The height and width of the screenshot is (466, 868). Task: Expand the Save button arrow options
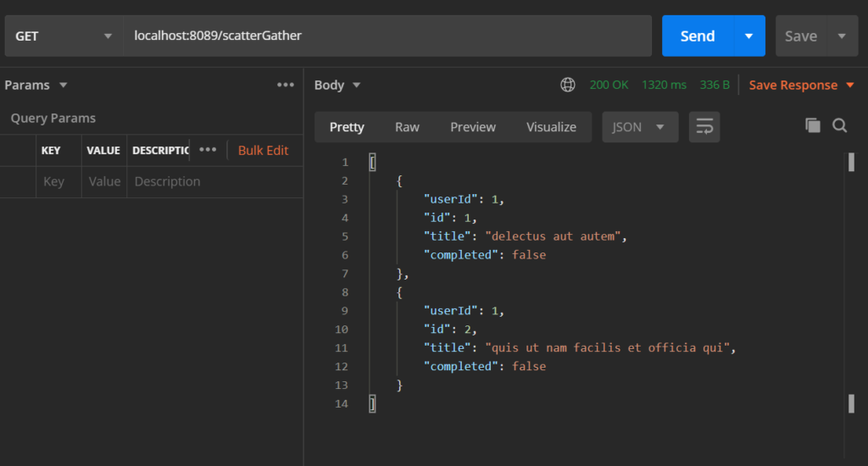tap(842, 36)
